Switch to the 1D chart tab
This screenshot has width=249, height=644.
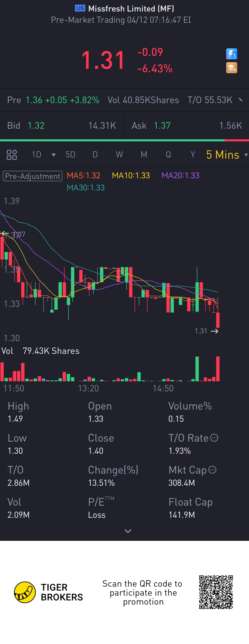coord(36,154)
